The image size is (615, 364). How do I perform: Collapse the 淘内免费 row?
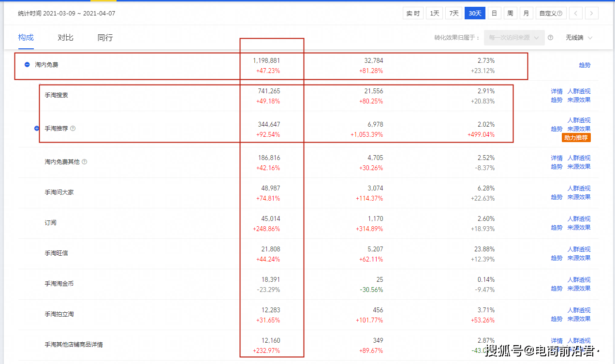(28, 65)
